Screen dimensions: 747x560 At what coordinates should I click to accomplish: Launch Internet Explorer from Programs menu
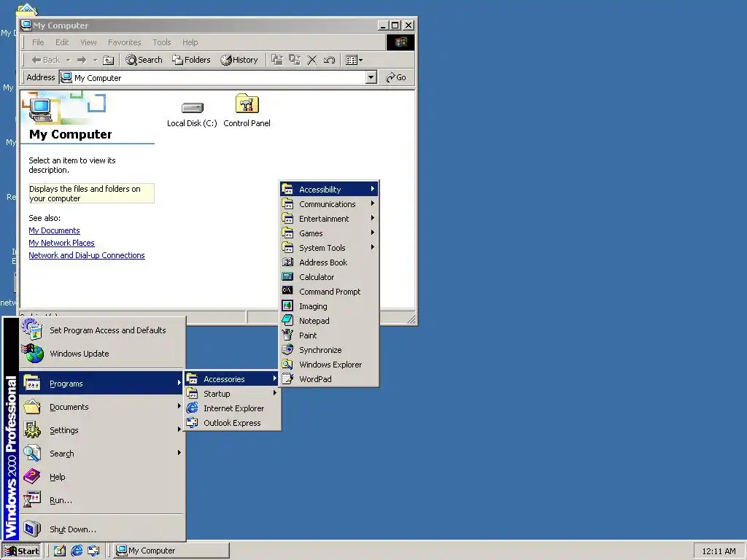tap(232, 408)
